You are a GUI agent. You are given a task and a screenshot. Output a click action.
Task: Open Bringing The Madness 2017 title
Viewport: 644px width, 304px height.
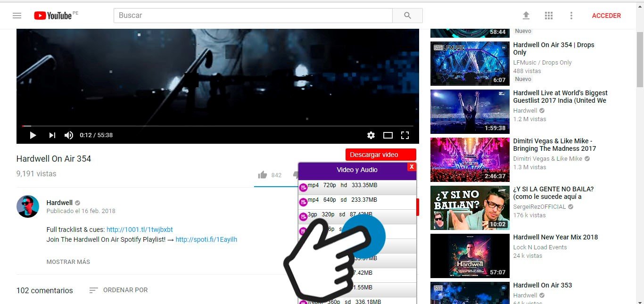pos(555,145)
